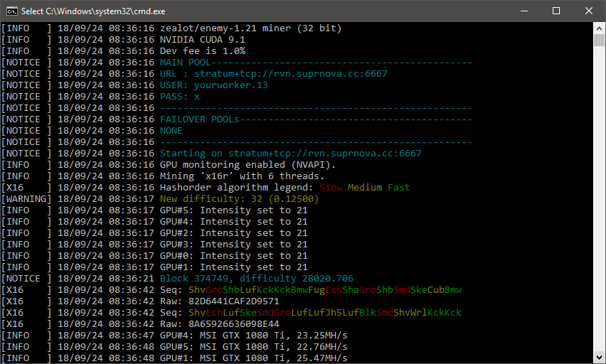The width and height of the screenshot is (606, 364).
Task: Click the raw hash 82D6441CAF2D9571
Action: (x=233, y=301)
